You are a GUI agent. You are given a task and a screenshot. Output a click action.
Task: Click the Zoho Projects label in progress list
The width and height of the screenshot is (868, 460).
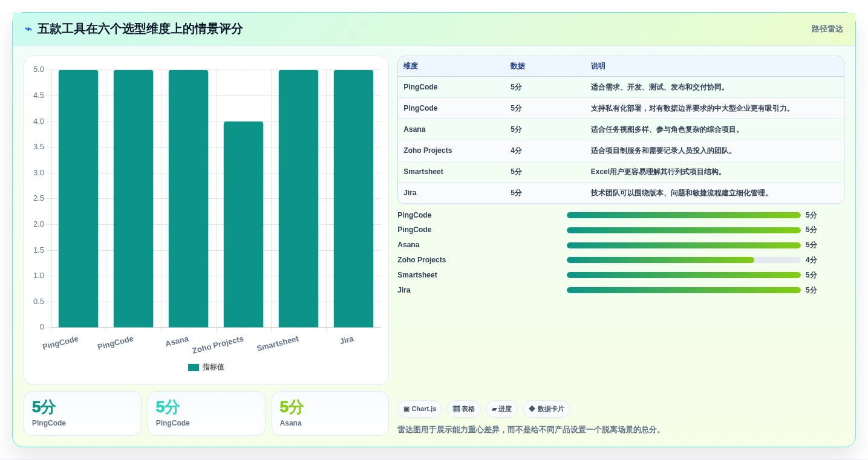pyautogui.click(x=422, y=260)
